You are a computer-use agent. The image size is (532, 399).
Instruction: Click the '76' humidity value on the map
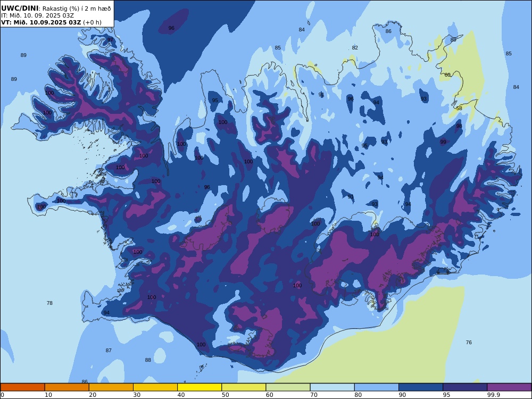(469, 342)
